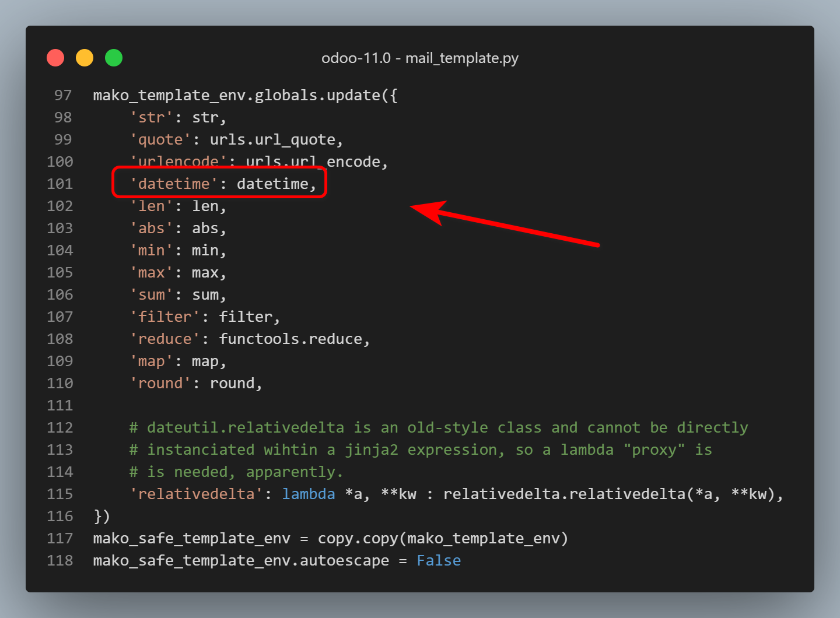Click the closing '})' on line 116
This screenshot has height=618, width=840.
[101, 517]
